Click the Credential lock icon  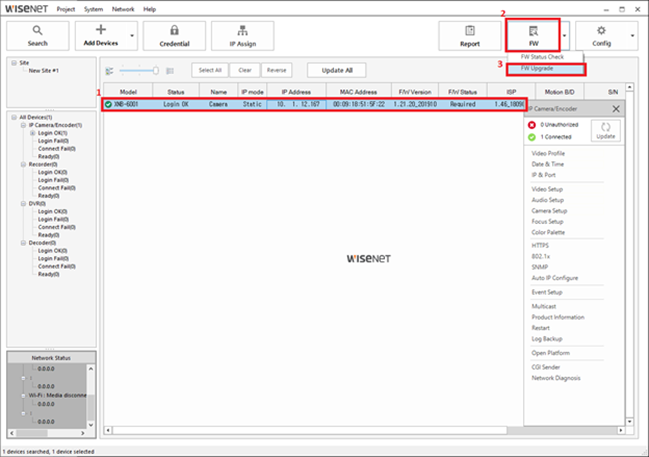173,36
